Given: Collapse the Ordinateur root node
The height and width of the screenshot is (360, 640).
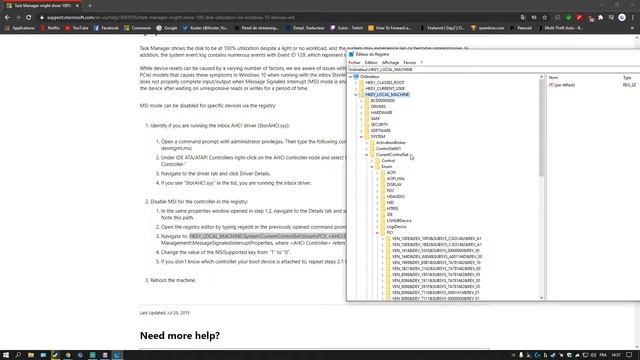Looking at the screenshot, I should coord(351,77).
